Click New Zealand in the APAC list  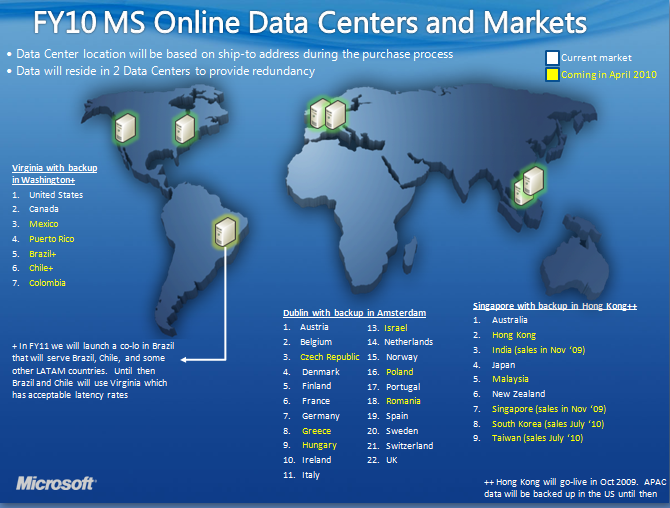[518, 394]
